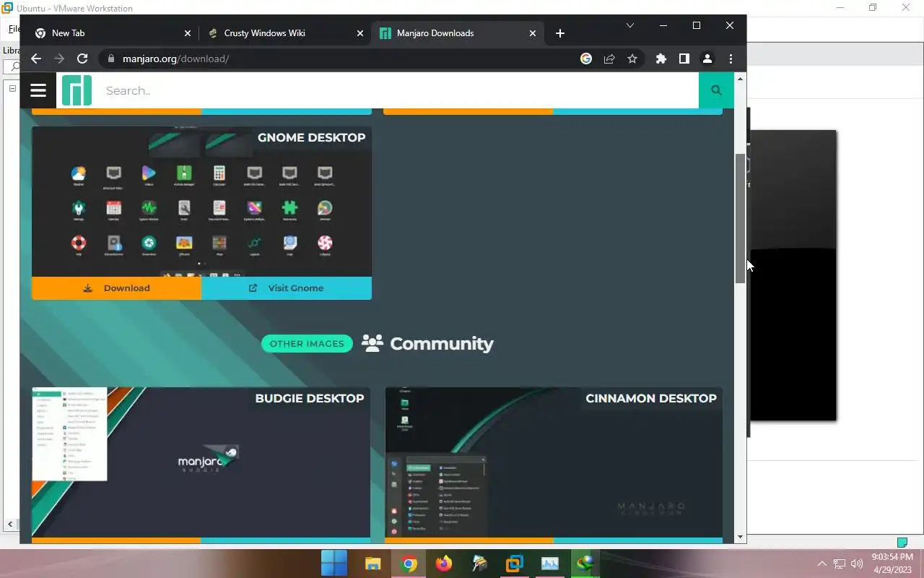This screenshot has width=924, height=578.
Task: Open the Windows Start button
Action: coord(334,563)
